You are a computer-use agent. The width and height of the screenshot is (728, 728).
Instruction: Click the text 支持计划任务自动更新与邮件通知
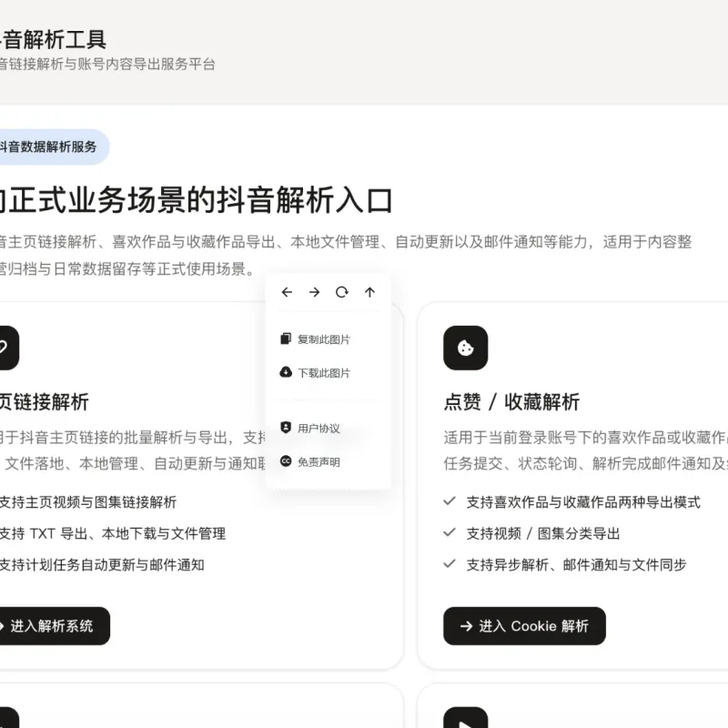pos(102,565)
